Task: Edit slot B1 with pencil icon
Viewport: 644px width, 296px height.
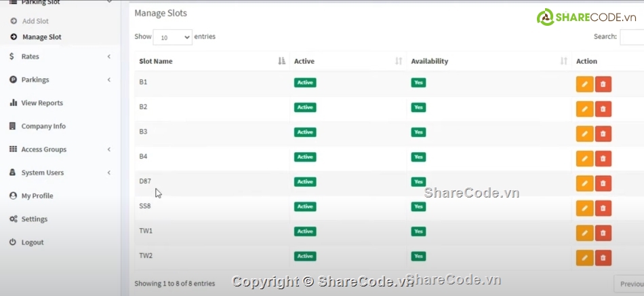Action: click(584, 84)
